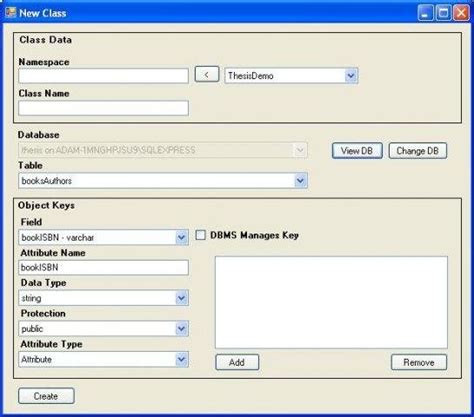Focus the Class Name text field
This screenshot has width=474, height=417.
pos(103,108)
